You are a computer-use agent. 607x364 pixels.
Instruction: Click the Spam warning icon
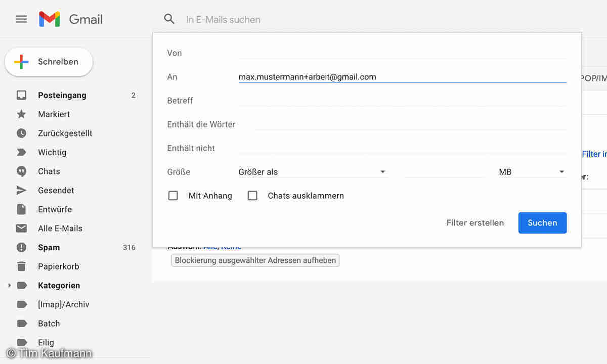[21, 247]
